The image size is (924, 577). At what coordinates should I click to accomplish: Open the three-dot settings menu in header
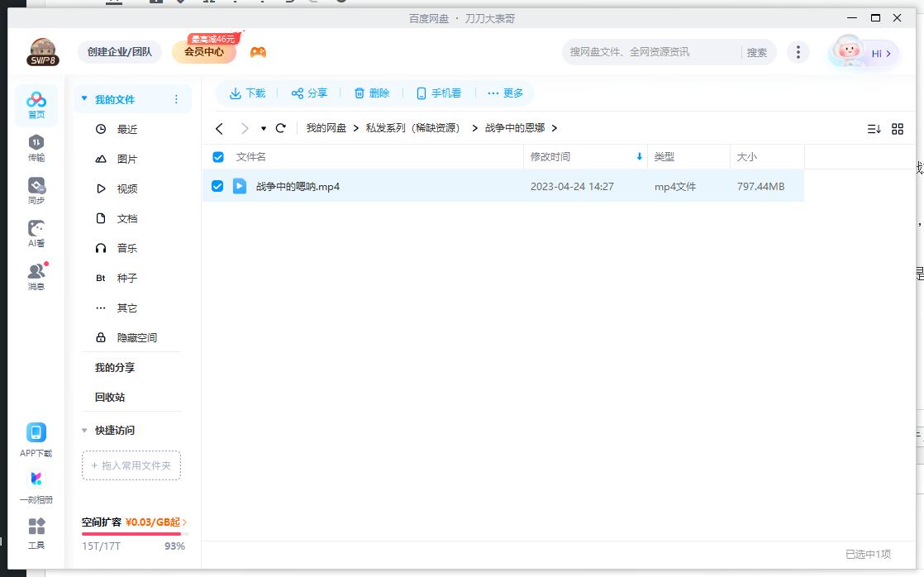pyautogui.click(x=798, y=52)
